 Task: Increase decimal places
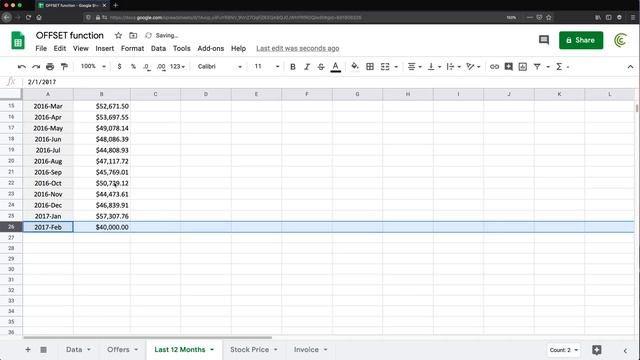click(161, 67)
